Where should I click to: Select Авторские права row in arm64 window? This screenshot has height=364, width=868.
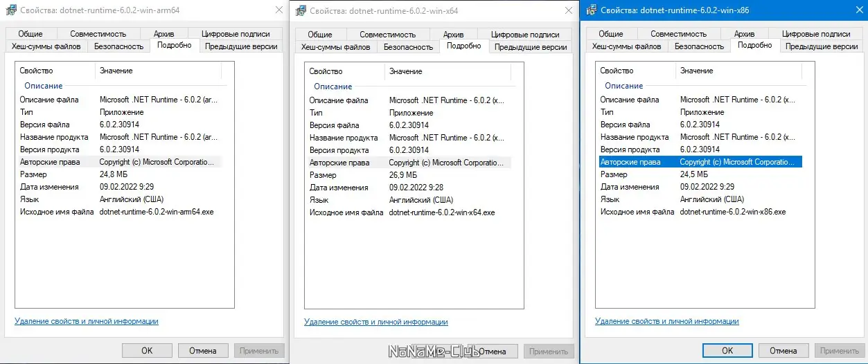click(x=118, y=162)
